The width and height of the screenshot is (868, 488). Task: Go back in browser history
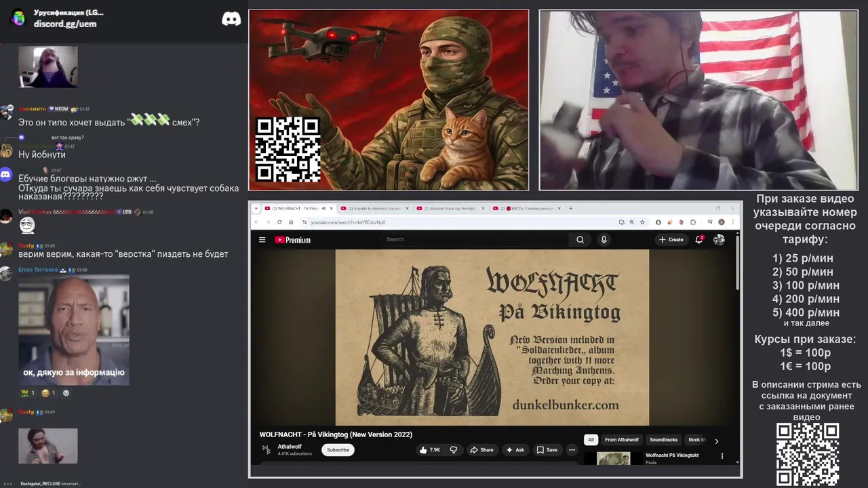point(256,222)
